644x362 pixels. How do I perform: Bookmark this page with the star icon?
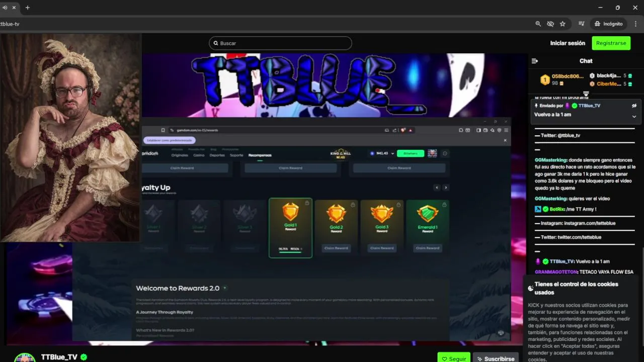562,24
